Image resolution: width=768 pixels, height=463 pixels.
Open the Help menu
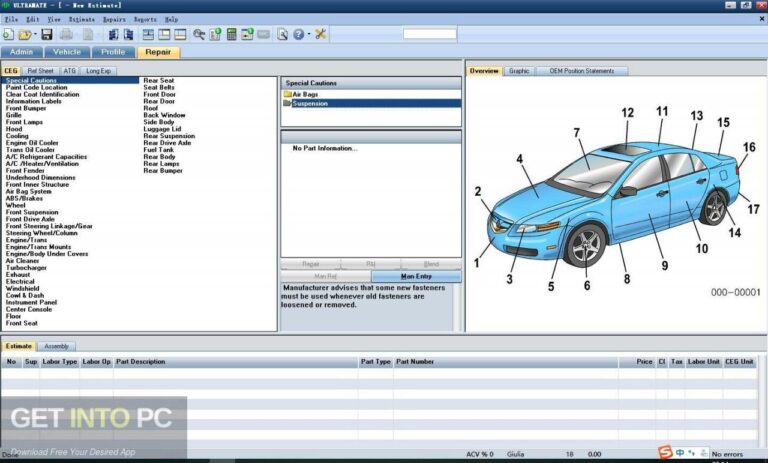point(171,20)
